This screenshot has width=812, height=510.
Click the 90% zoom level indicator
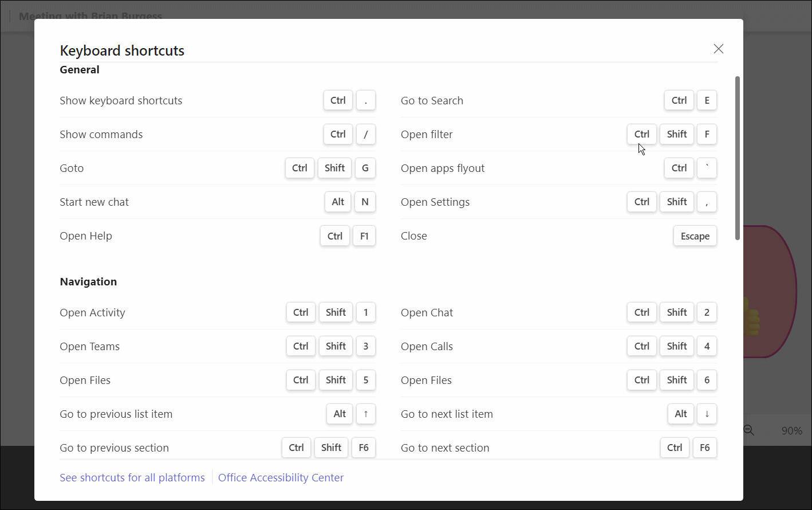793,430
